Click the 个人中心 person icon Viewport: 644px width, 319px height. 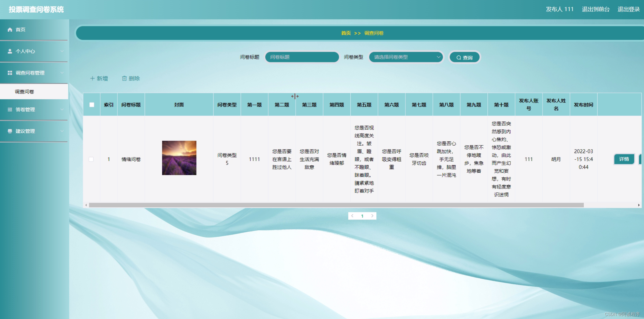pyautogui.click(x=10, y=51)
